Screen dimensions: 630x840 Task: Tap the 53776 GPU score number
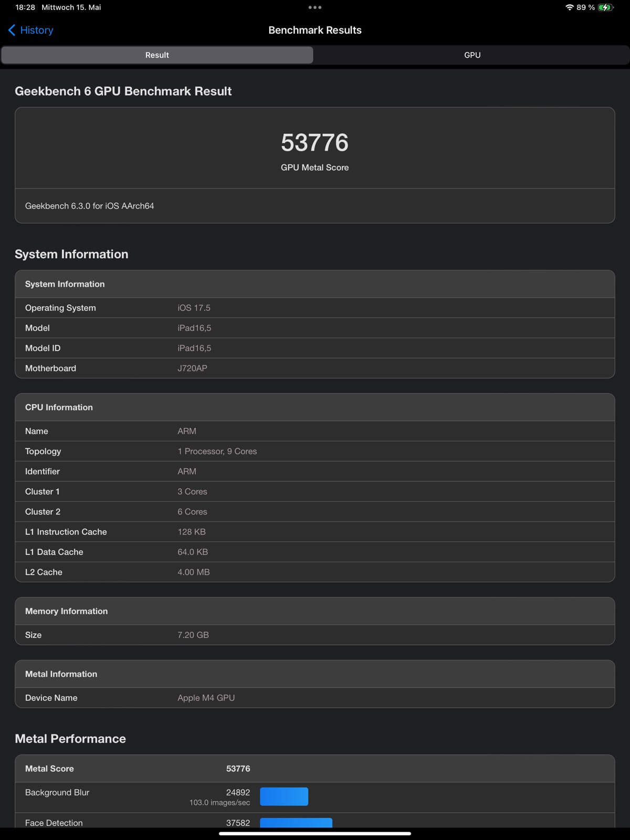(x=314, y=142)
